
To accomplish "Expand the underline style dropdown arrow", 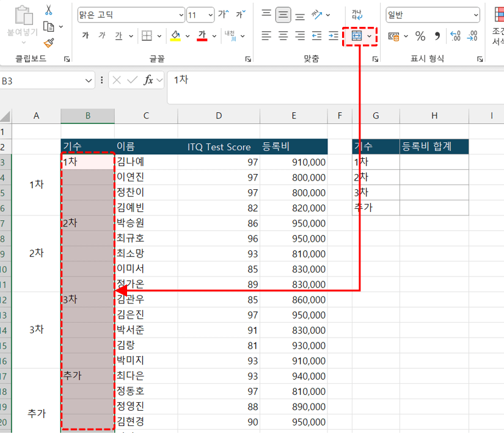I will [131, 36].
